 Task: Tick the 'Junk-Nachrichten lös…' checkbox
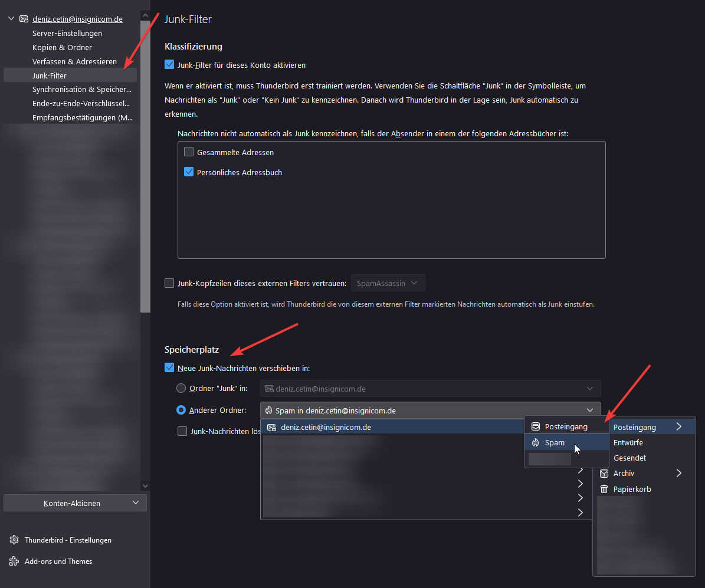[x=182, y=431]
